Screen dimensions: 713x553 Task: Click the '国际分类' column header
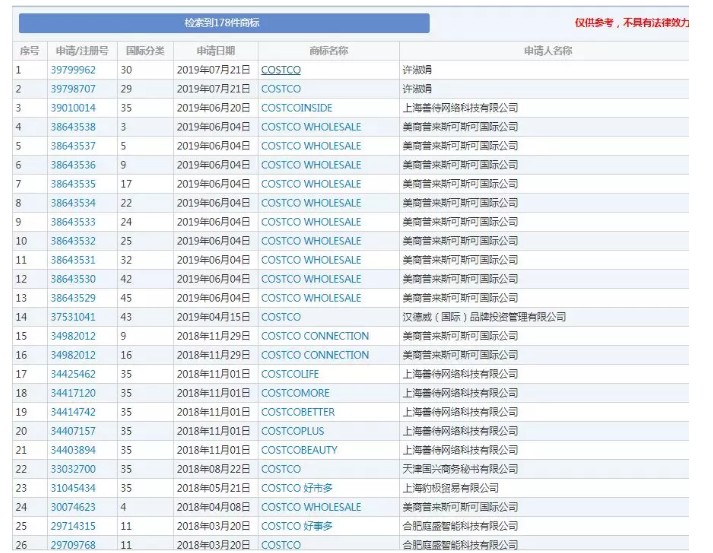[x=145, y=51]
